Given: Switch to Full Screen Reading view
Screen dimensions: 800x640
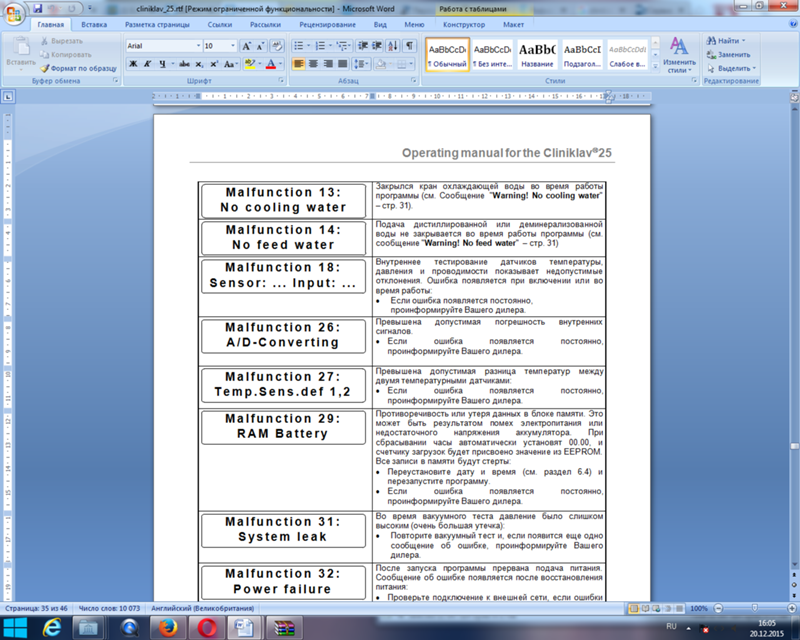Looking at the screenshot, I should (645, 608).
